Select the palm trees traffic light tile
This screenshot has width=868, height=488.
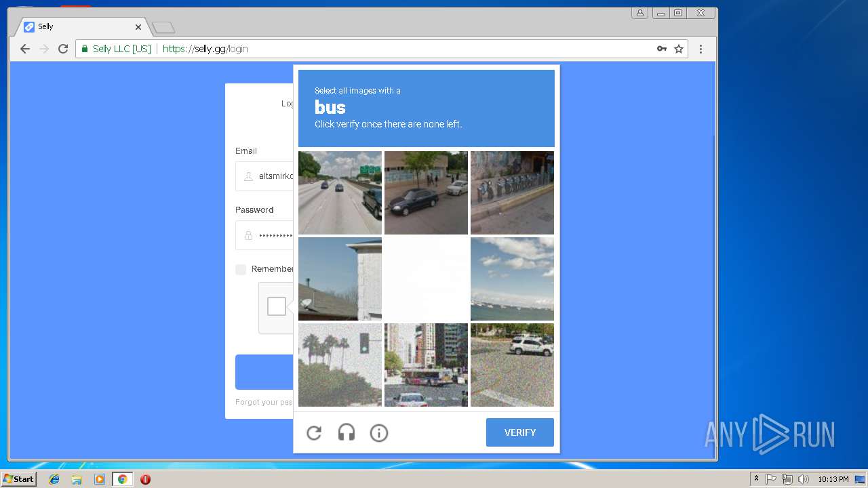[x=340, y=365]
